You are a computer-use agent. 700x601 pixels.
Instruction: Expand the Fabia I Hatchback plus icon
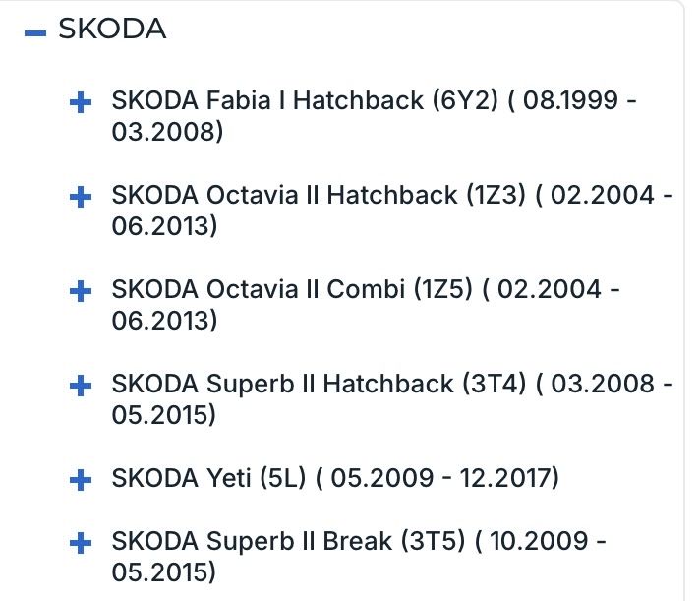[83, 102]
